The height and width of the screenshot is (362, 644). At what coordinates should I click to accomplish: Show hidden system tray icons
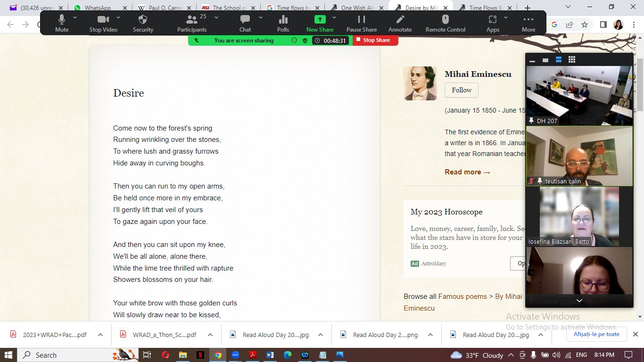click(x=512, y=355)
